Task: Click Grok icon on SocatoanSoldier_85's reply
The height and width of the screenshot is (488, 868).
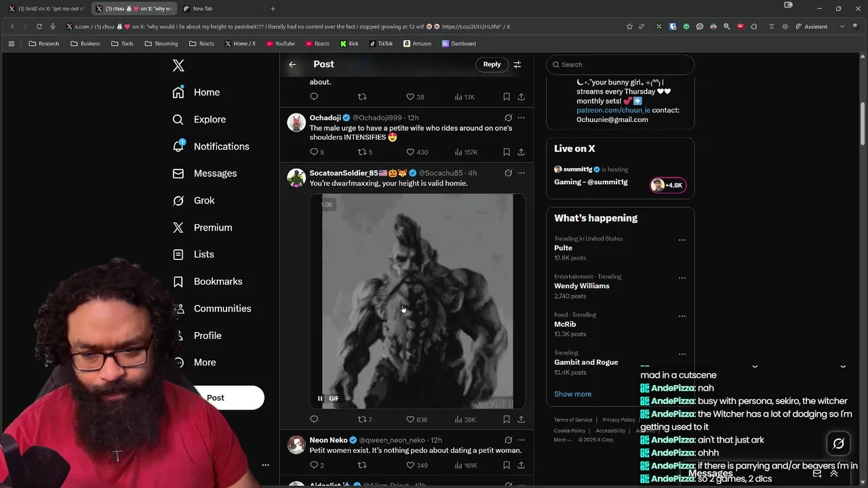Action: coord(508,173)
